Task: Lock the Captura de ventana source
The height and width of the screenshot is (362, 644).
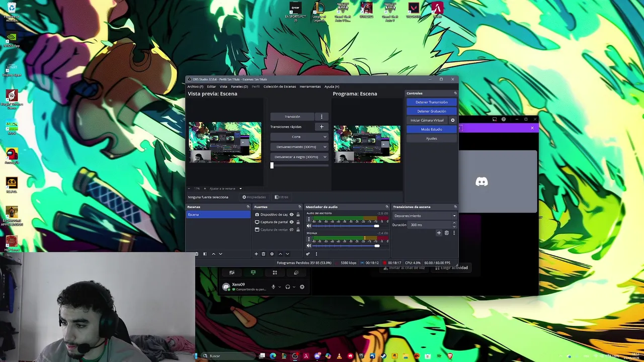Action: pyautogui.click(x=298, y=230)
